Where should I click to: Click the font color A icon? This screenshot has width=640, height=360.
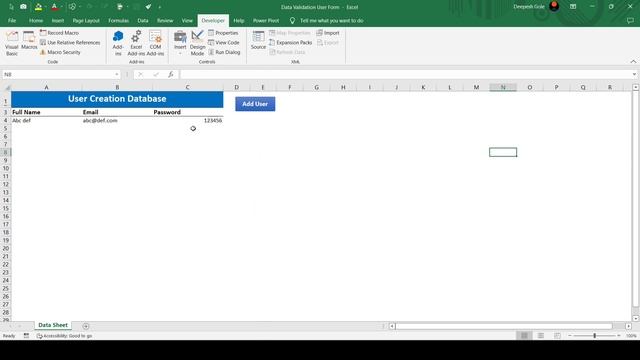(x=54, y=7)
